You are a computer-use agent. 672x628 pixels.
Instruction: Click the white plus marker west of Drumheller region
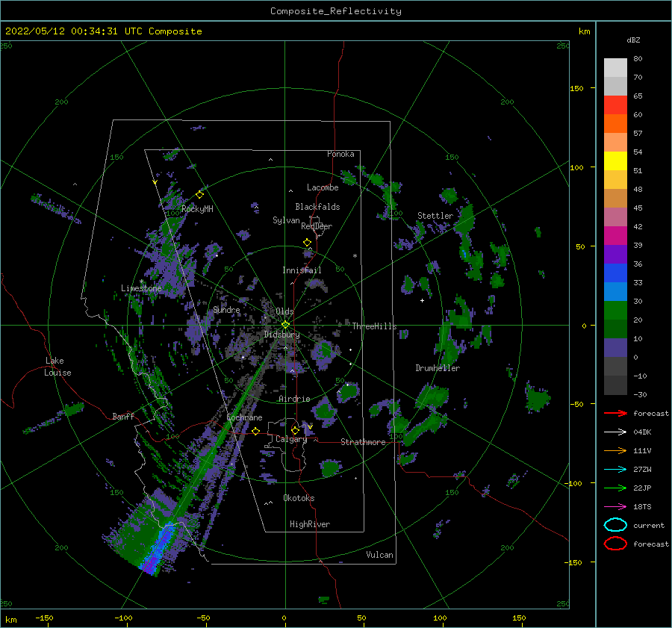coord(422,300)
